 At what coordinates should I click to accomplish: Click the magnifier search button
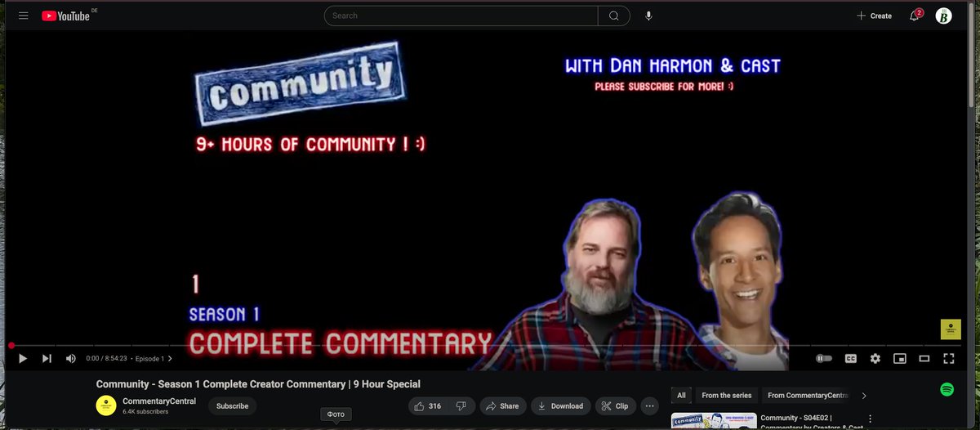[x=614, y=16]
